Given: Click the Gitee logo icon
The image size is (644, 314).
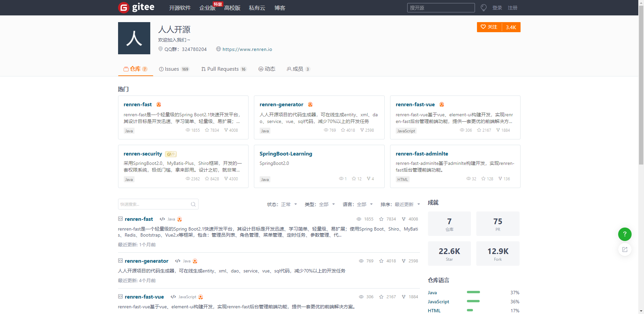Looking at the screenshot, I should (x=123, y=7).
